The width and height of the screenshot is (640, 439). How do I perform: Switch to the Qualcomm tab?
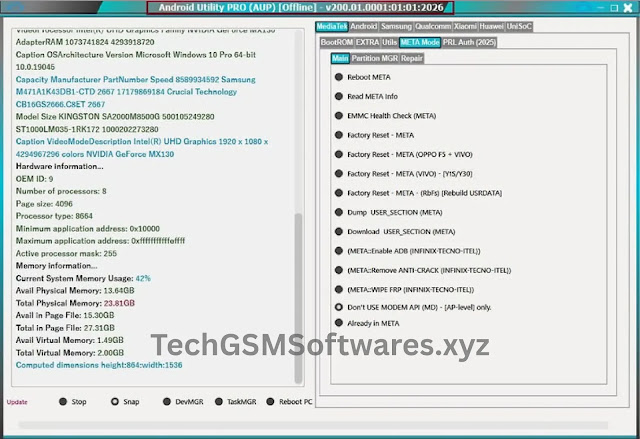coord(433,26)
